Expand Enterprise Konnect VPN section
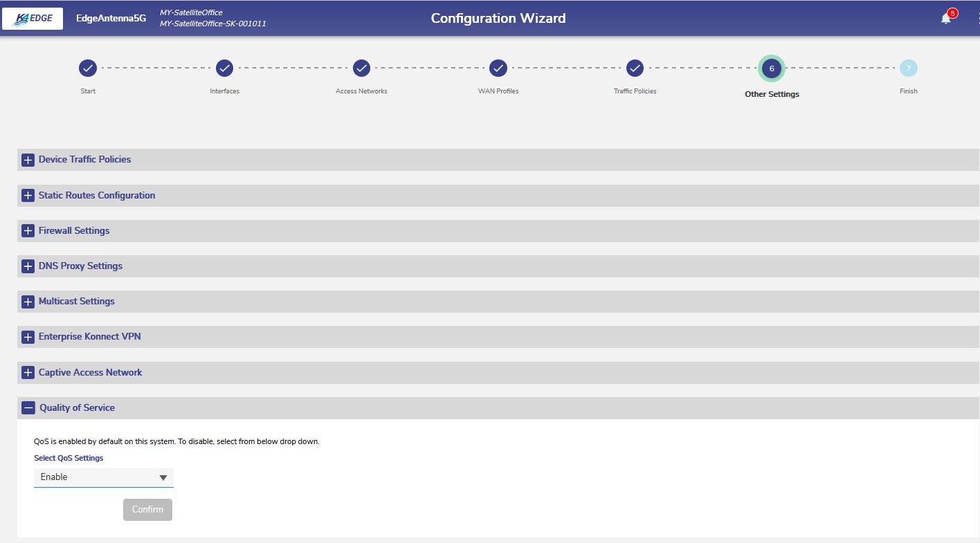The image size is (980, 543). tap(28, 337)
